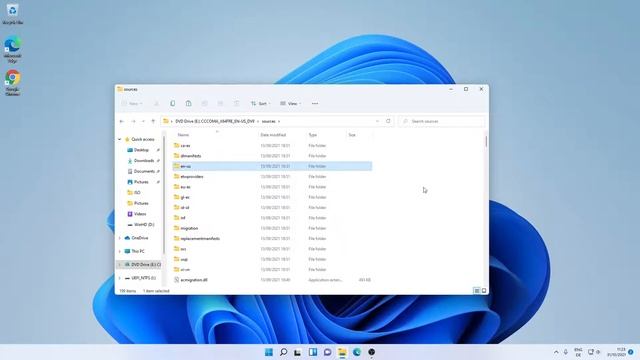Switch to Details view layout

[x=476, y=291]
